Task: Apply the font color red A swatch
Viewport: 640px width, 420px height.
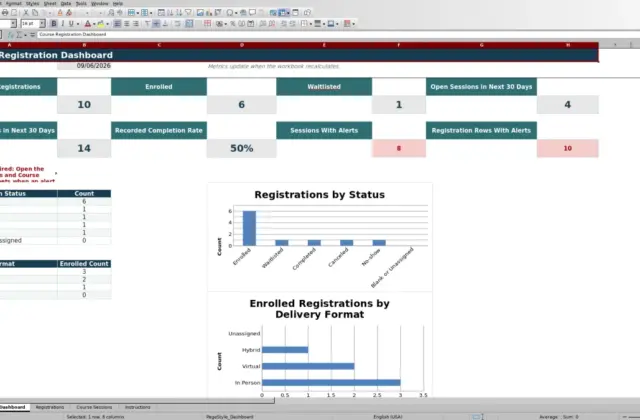Action: [87, 24]
